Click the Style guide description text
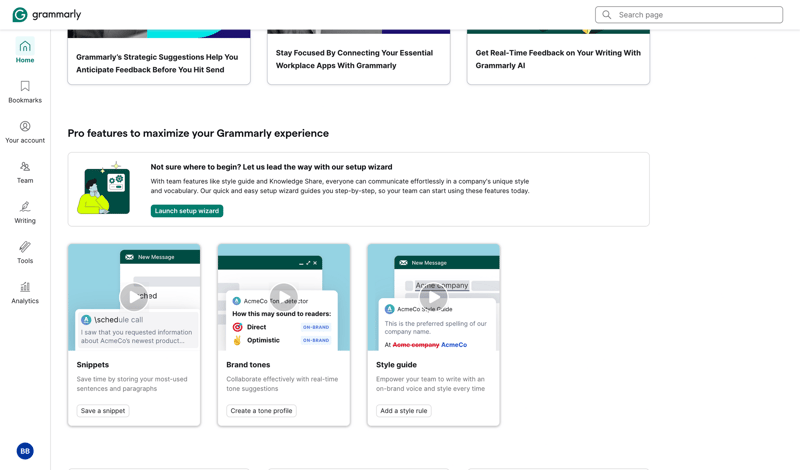800x470 pixels. (431, 384)
